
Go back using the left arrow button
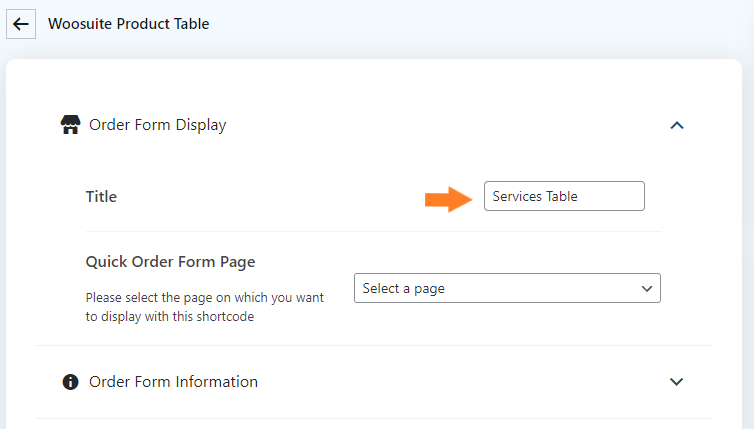point(21,24)
